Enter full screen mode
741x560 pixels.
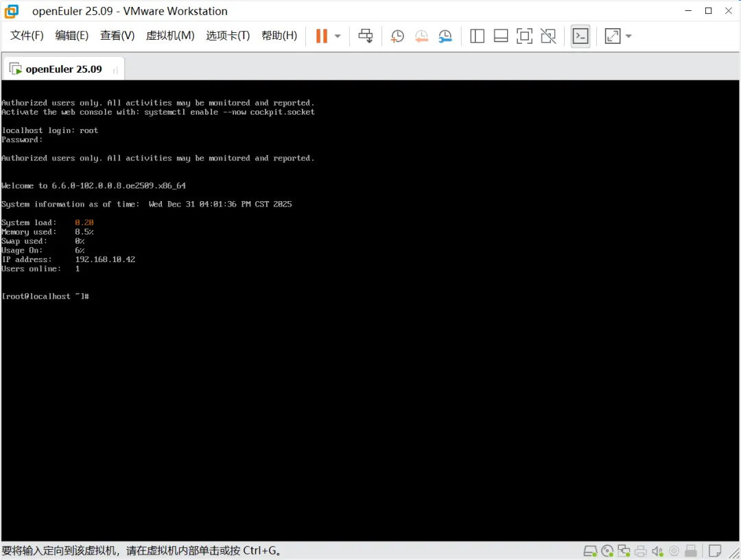(x=525, y=36)
